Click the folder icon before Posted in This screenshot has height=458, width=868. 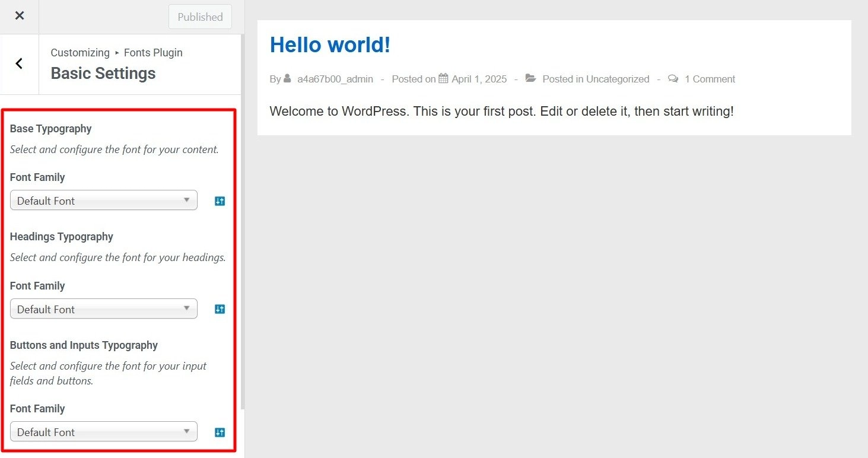pyautogui.click(x=531, y=78)
